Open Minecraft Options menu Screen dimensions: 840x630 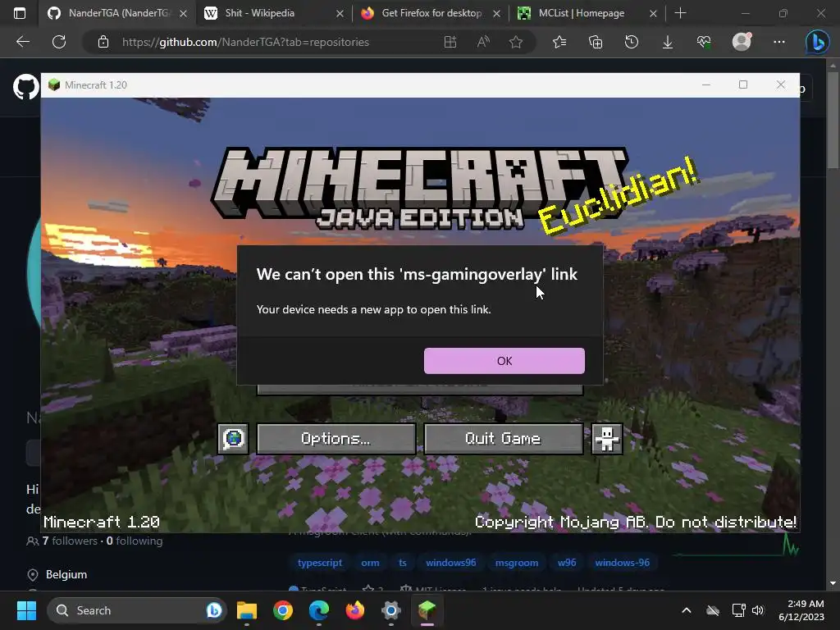coord(336,439)
